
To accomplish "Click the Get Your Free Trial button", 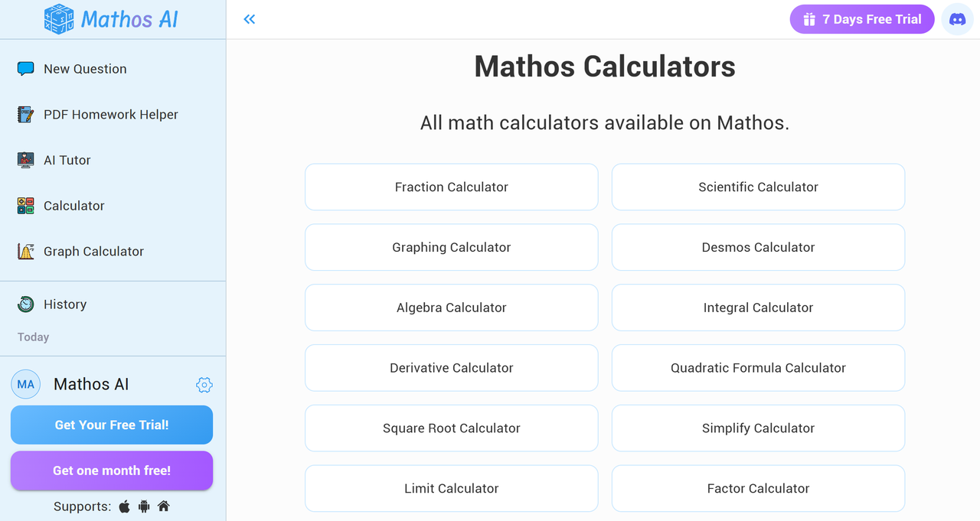I will pos(111,425).
